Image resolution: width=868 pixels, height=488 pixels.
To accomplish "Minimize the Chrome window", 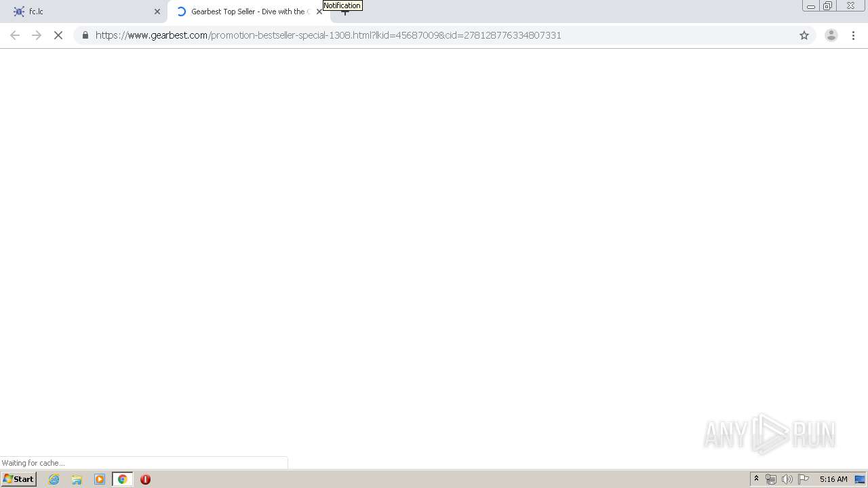I will pyautogui.click(x=811, y=6).
